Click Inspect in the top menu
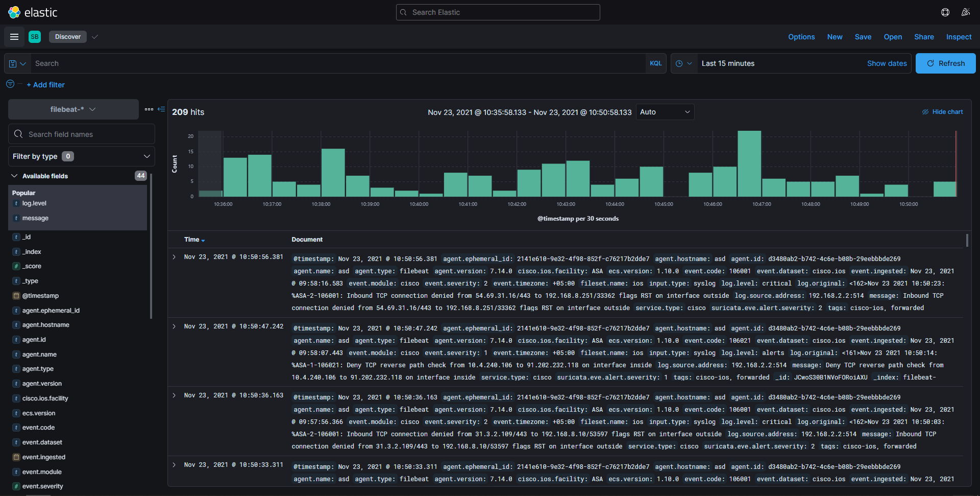This screenshot has height=496, width=980. pos(959,37)
